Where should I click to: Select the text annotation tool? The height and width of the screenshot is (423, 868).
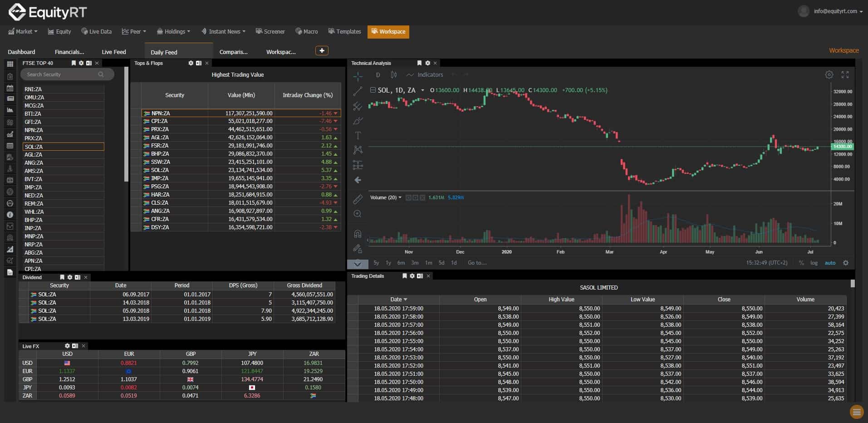[x=358, y=135]
